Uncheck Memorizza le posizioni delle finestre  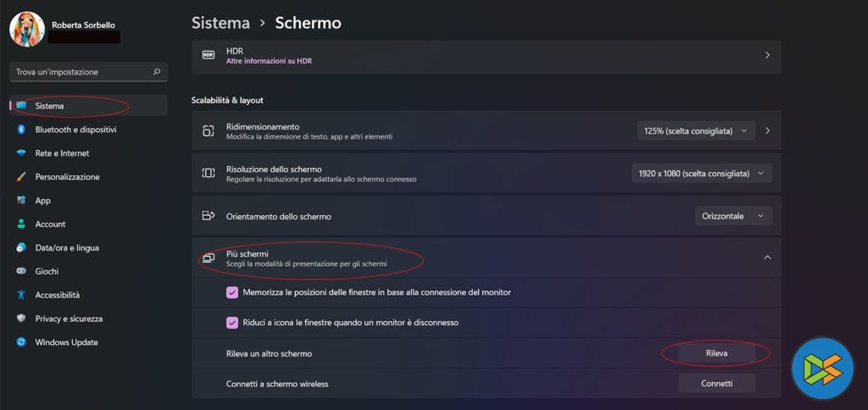click(x=232, y=292)
